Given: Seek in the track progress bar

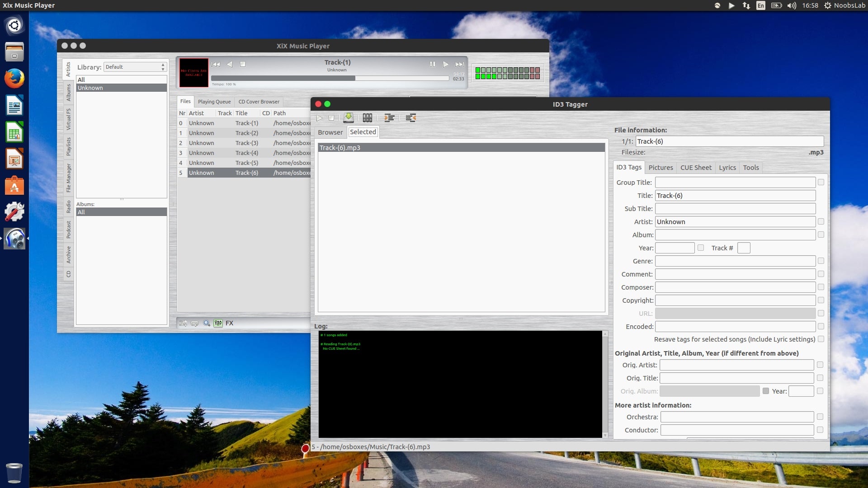Looking at the screenshot, I should click(x=330, y=78).
